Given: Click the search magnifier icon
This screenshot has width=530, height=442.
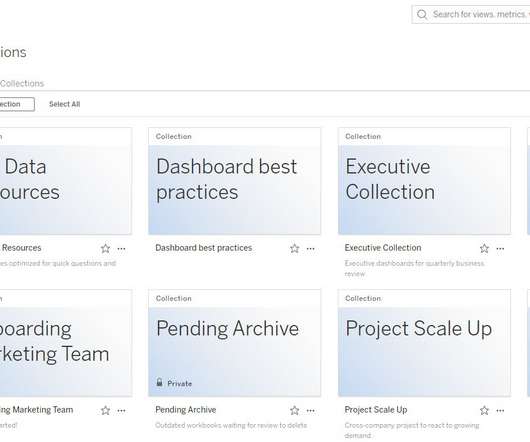Looking at the screenshot, I should coord(421,15).
